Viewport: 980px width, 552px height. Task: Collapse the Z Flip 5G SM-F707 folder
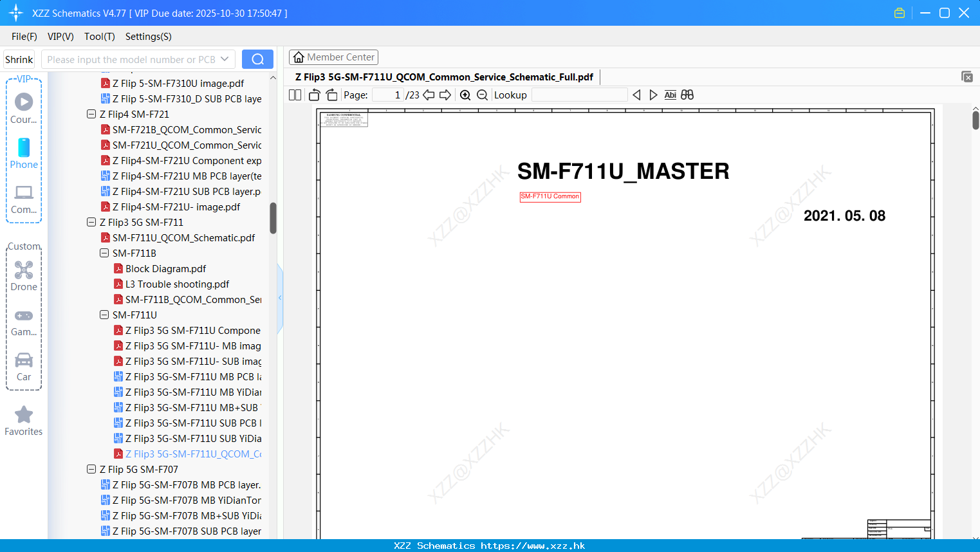91,469
